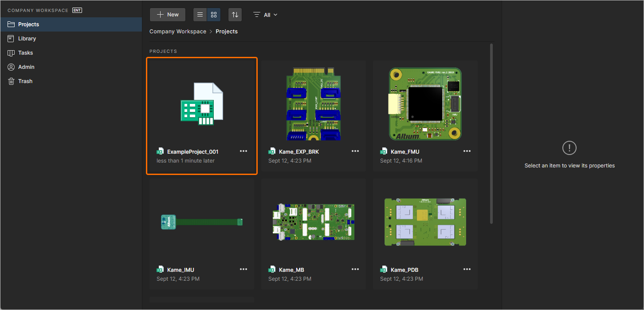The image size is (644, 310).
Task: Switch to grid view layout
Action: click(213, 14)
